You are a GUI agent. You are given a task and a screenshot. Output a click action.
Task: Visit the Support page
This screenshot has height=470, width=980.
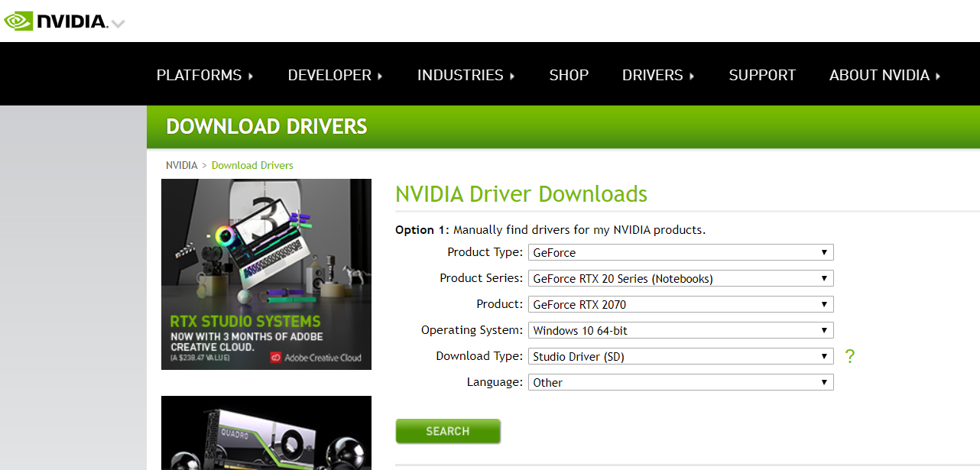click(762, 75)
